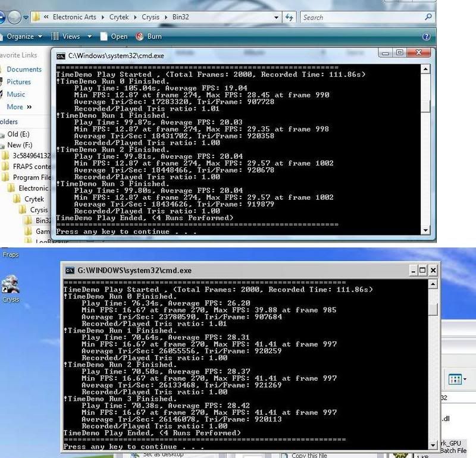
Task: Click scroll down arrow in upper cmd window
Action: pyautogui.click(x=425, y=230)
